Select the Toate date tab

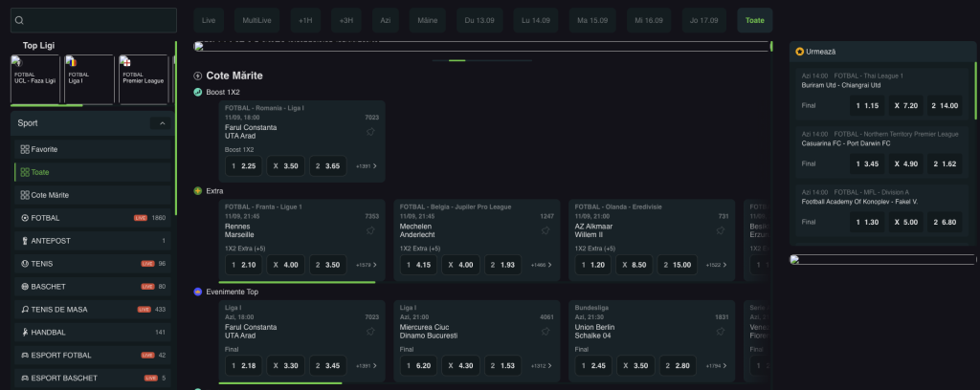point(755,20)
